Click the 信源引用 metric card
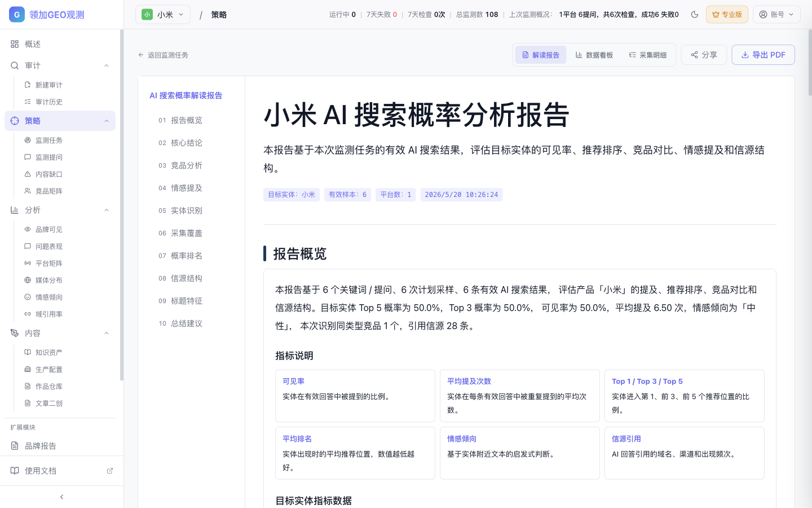Image resolution: width=812 pixels, height=508 pixels. pos(685,453)
